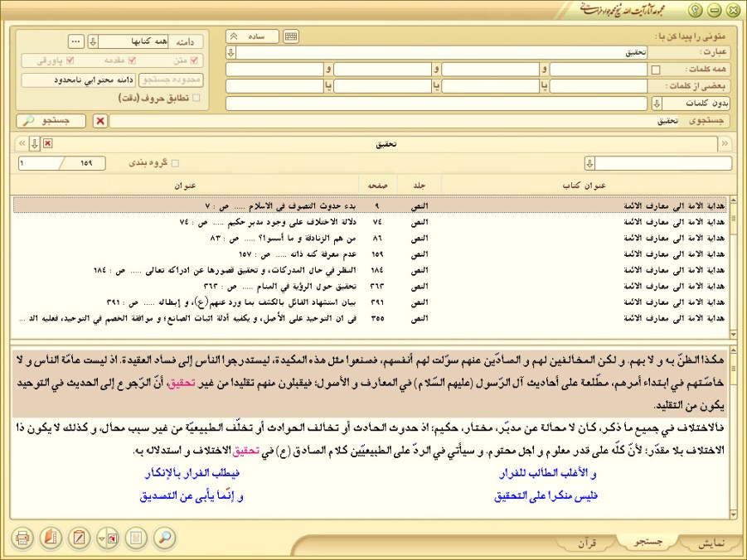This screenshot has height=560, width=747.
Task: Click the left double-chevron beside results tab bar
Action: pos(22,143)
